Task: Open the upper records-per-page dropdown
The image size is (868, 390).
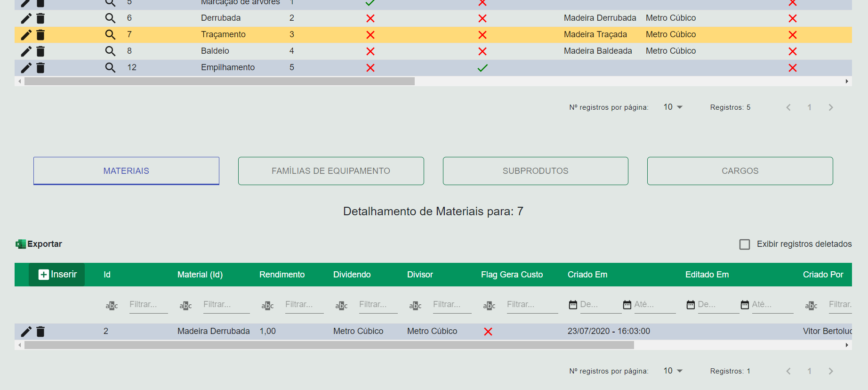Action: [x=673, y=107]
